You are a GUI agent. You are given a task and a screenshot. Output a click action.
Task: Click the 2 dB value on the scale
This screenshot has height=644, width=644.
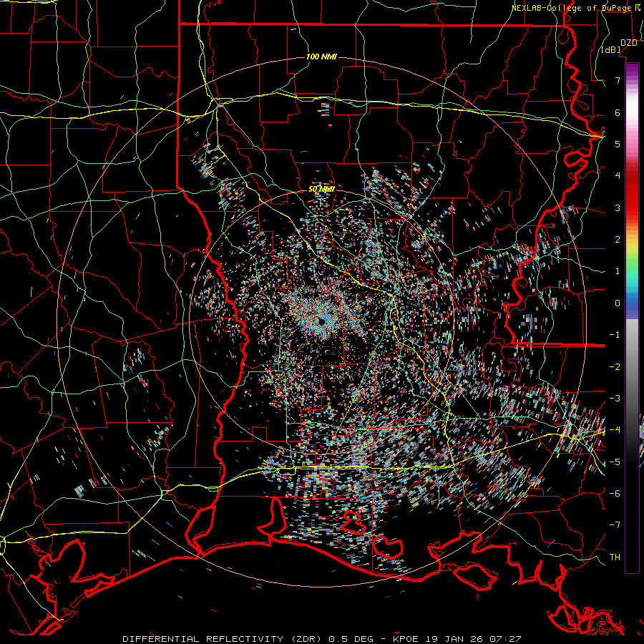(618, 240)
